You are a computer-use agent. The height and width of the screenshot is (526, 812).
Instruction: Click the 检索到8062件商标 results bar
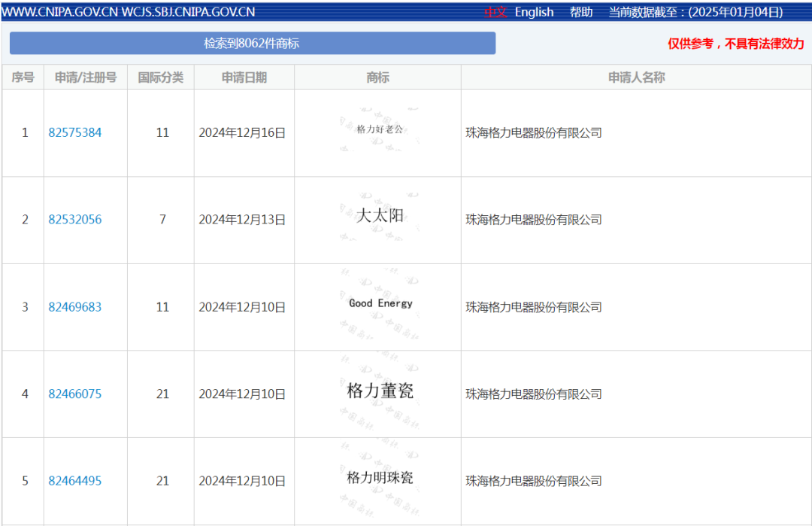click(x=252, y=43)
